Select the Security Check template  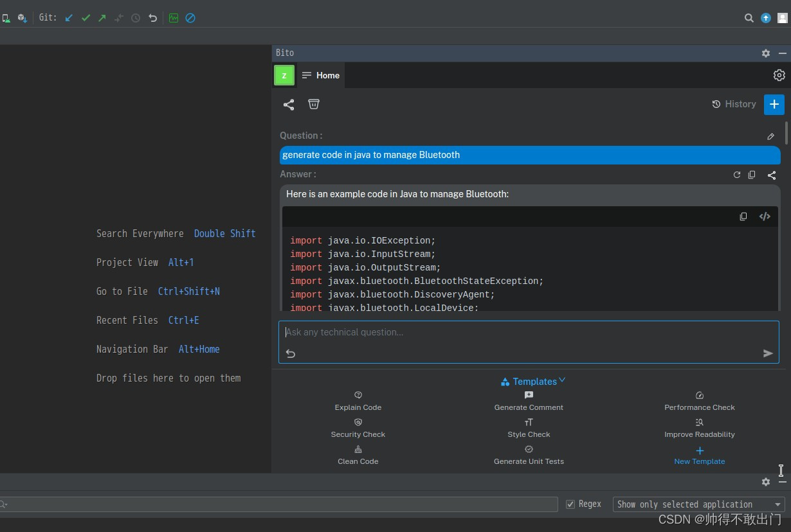358,429
